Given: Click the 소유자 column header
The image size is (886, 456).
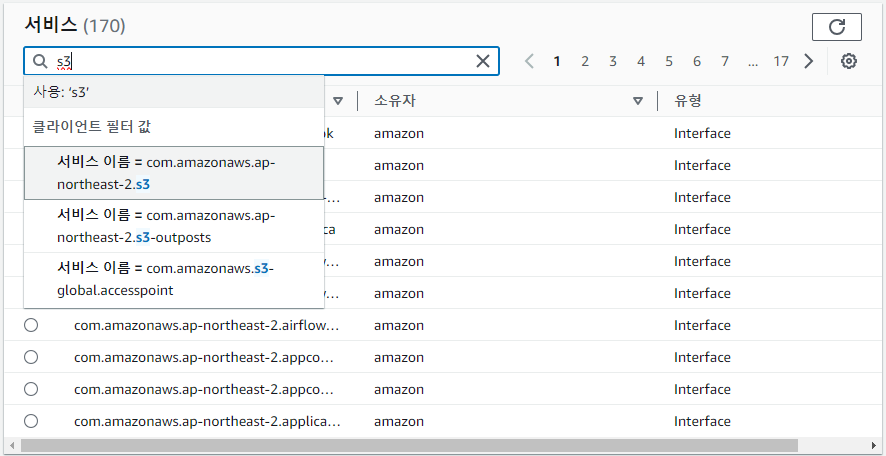Looking at the screenshot, I should [395, 101].
